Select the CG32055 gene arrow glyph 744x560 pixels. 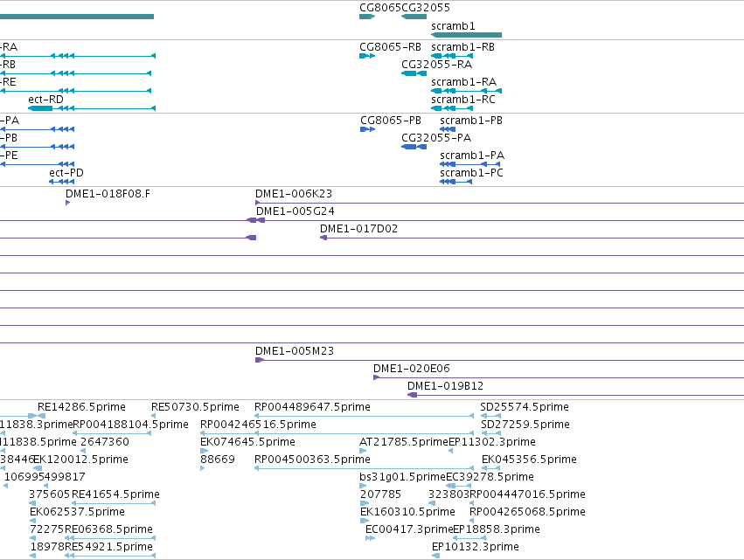pos(414,17)
